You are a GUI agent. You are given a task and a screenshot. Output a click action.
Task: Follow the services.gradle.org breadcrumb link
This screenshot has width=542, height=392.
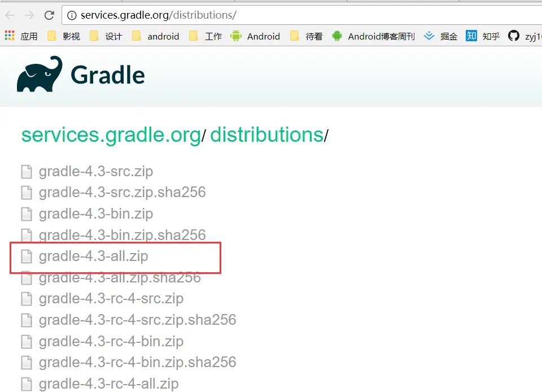pos(111,135)
